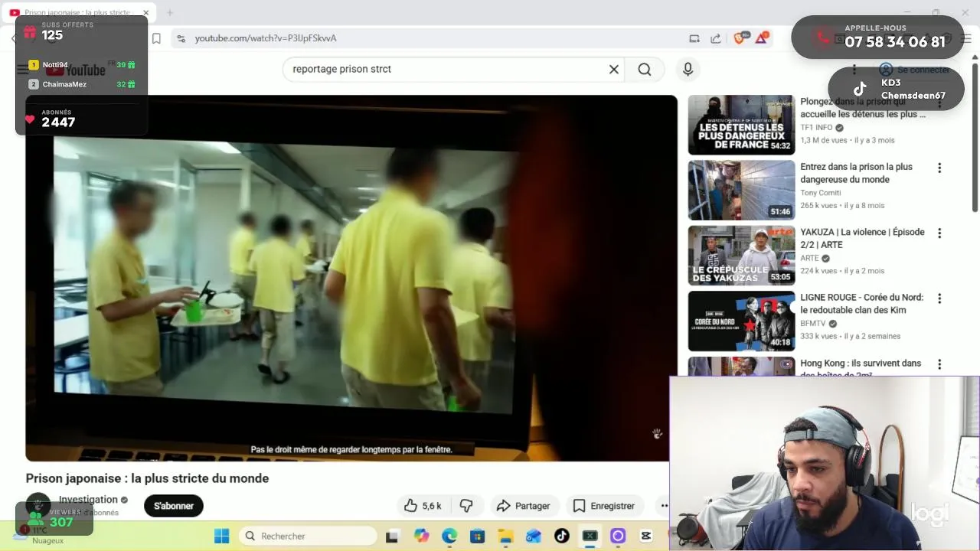Click the video player to pause
The width and height of the screenshot is (980, 551).
tap(351, 278)
